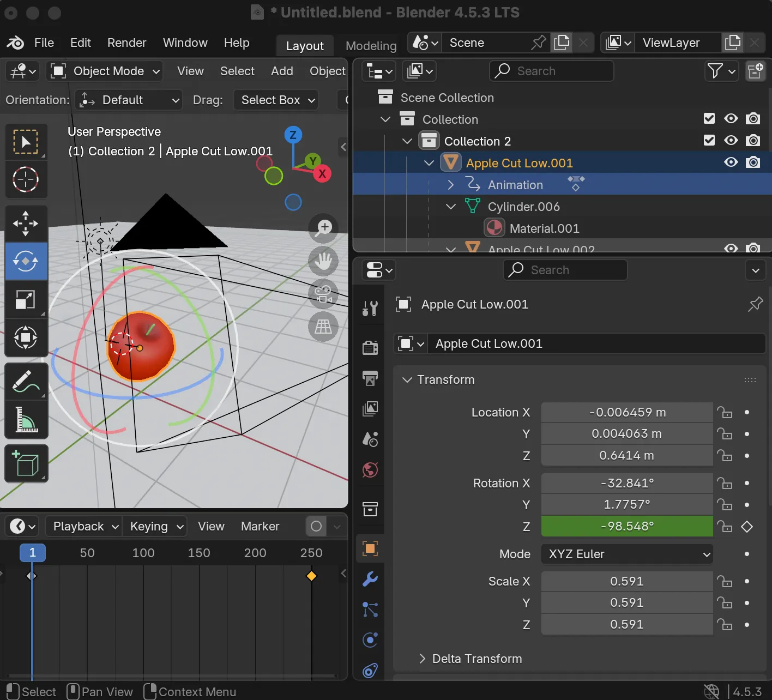Insert a keyframe on the Rotation Z value
This screenshot has width=772, height=700.
coord(747,527)
